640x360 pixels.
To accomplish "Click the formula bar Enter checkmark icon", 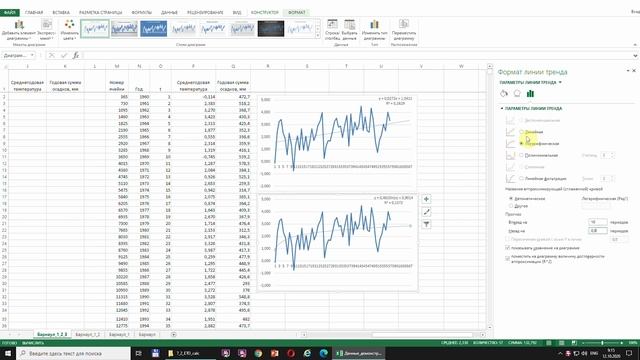I will click(64, 55).
